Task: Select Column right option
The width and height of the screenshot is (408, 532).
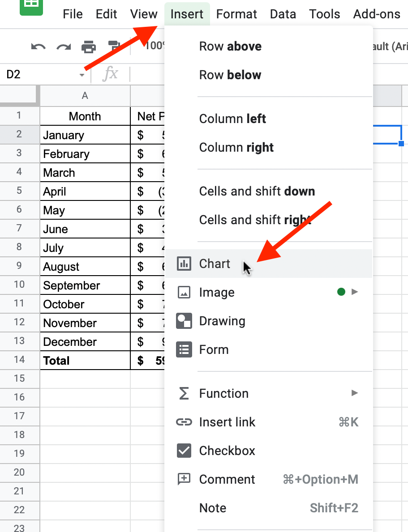Action: coord(236,147)
